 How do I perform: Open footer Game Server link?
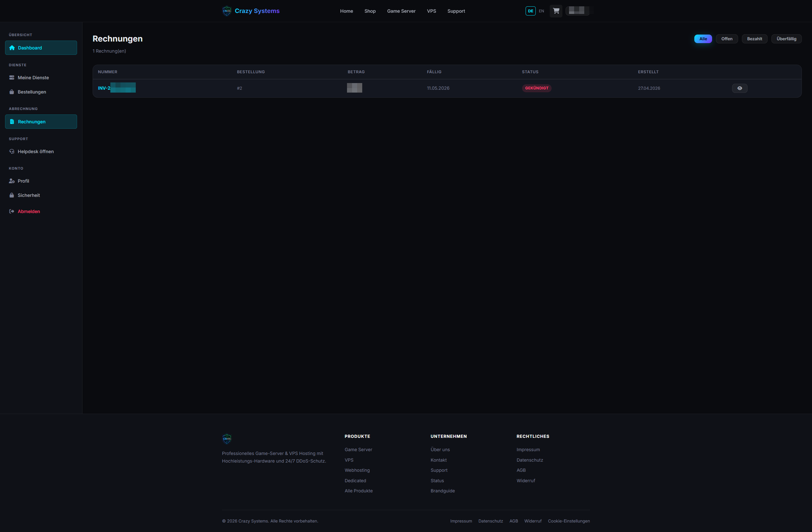[358, 450]
